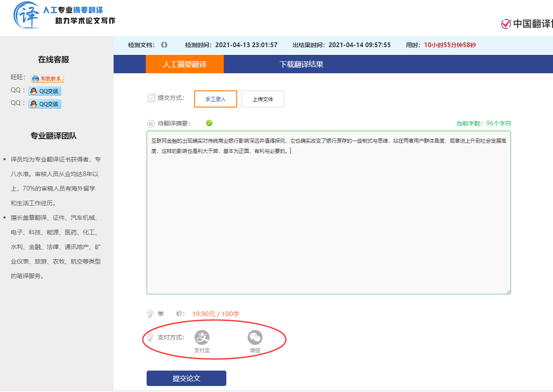
Task: Click the 微信 label under the icon
Action: tap(255, 350)
